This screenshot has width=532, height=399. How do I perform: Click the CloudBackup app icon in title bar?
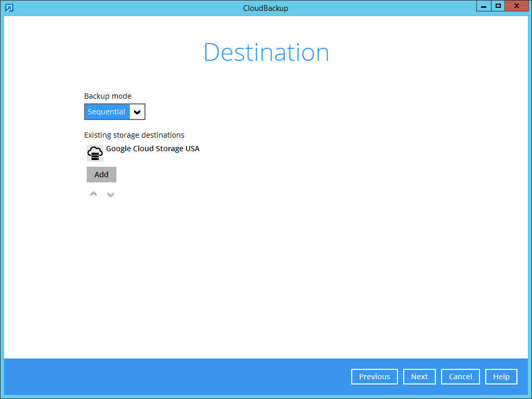(9, 8)
